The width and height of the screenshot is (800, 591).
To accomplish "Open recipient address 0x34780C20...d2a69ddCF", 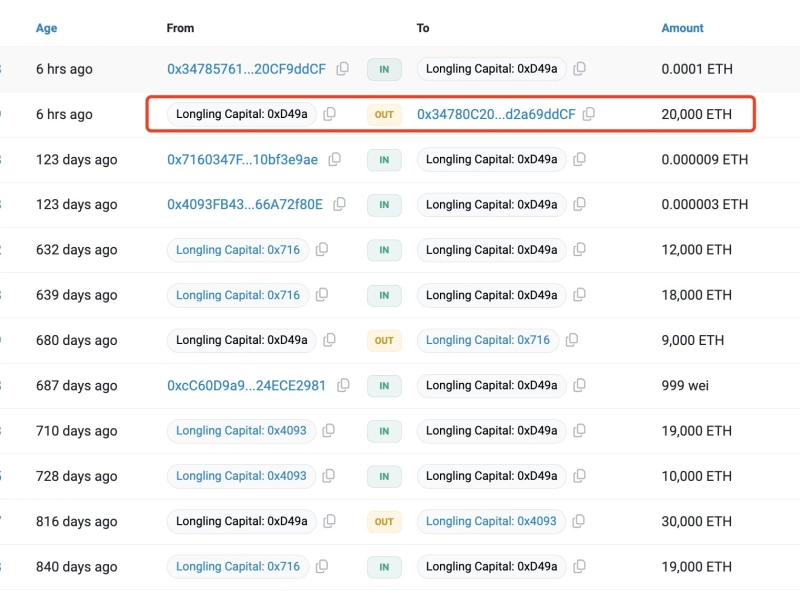I will [x=496, y=114].
